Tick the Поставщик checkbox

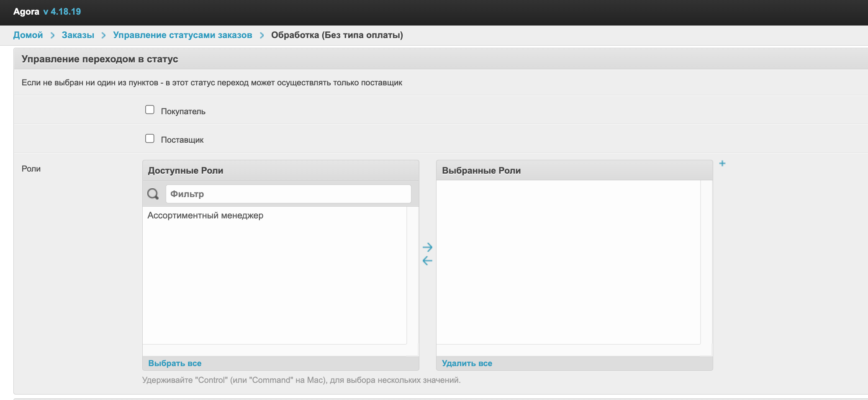click(x=150, y=138)
